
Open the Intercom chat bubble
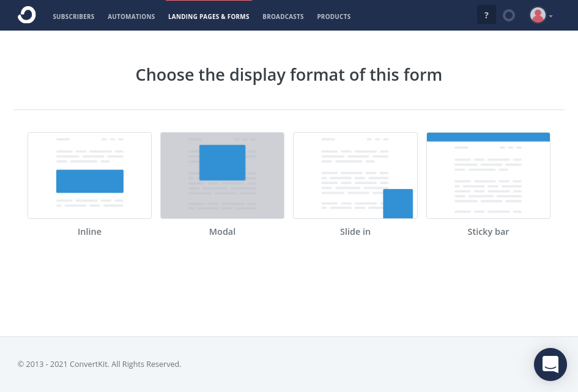[x=550, y=364]
